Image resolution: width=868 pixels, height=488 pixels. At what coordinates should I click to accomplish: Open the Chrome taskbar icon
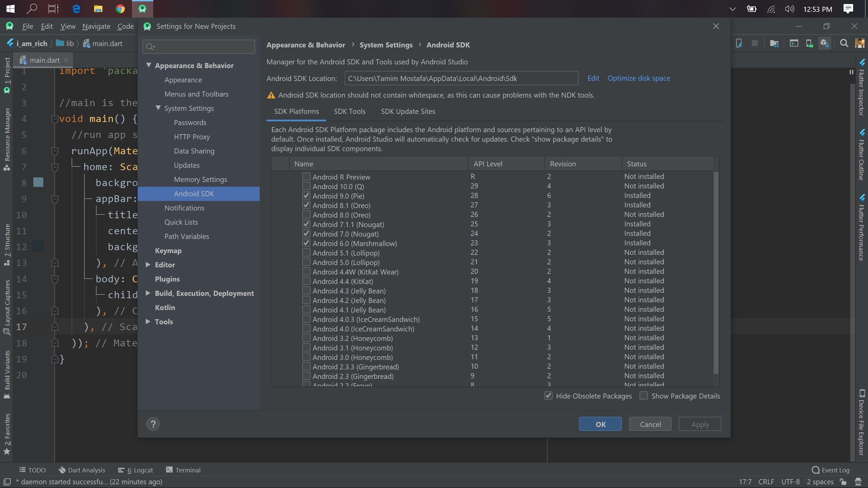tap(120, 9)
